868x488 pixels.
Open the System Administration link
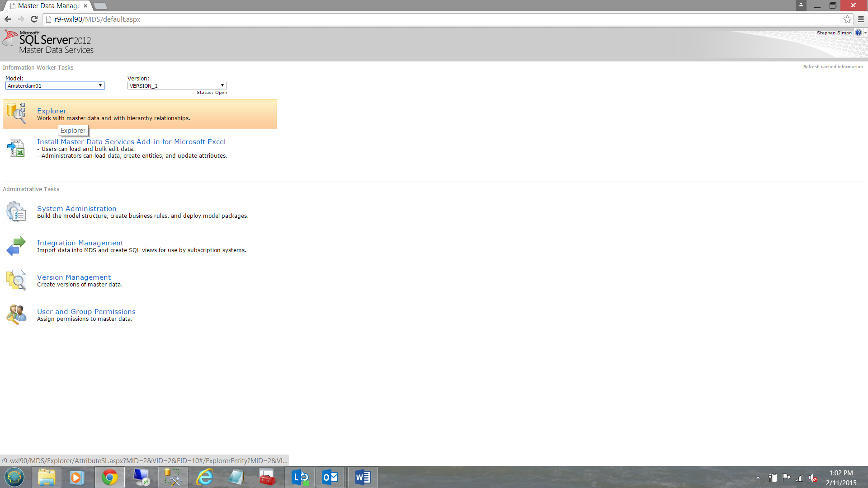76,208
